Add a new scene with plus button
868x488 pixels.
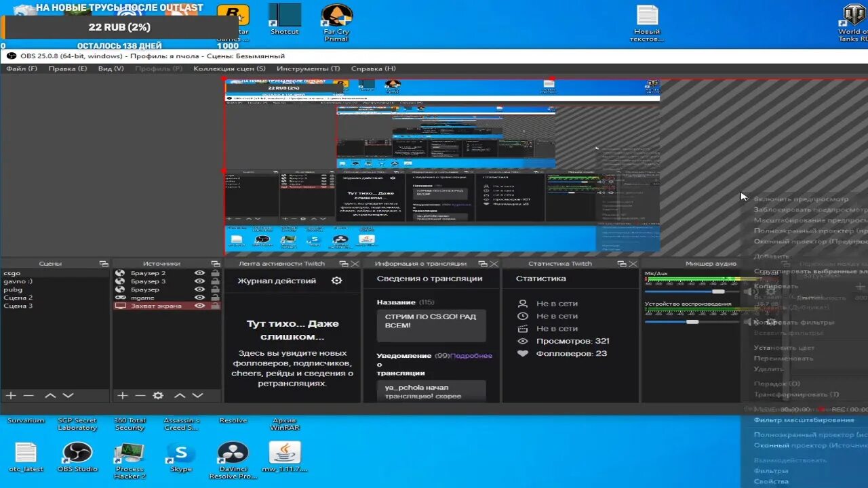pos(11,395)
